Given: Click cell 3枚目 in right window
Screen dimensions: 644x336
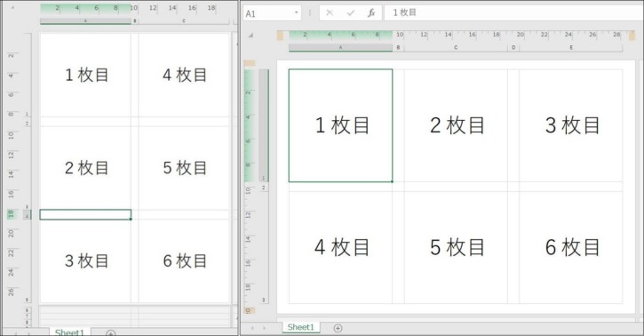Looking at the screenshot, I should click(x=571, y=125).
